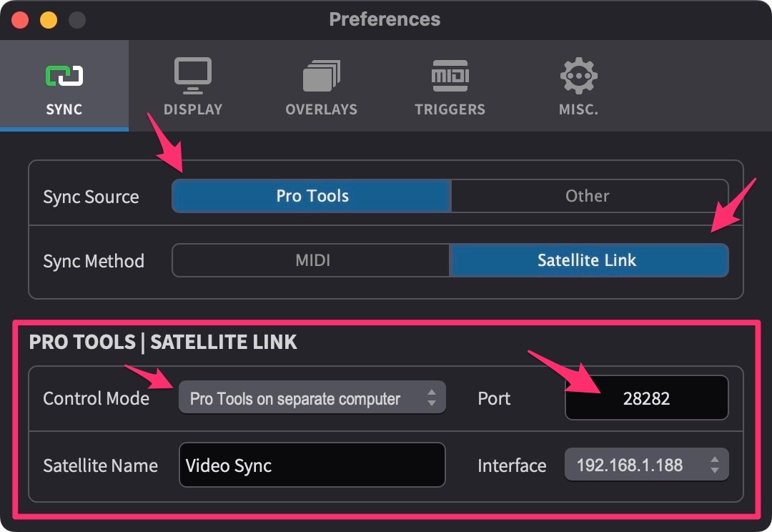772x532 pixels.
Task: Click the Sync Method label
Action: point(94,261)
